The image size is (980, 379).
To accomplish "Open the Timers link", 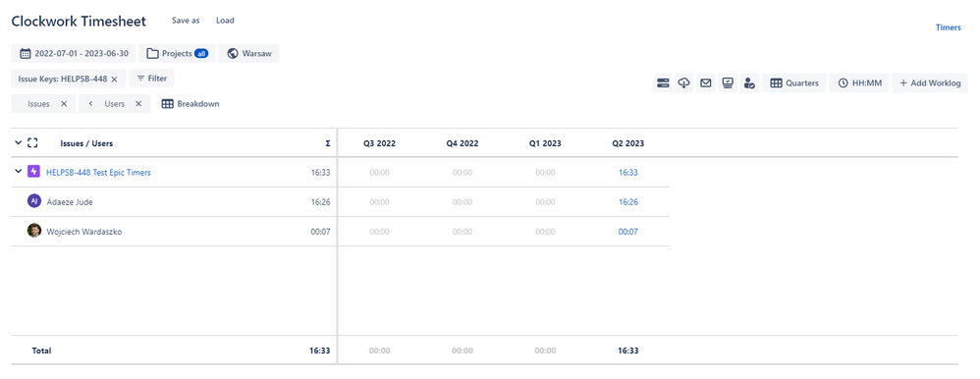I will (x=949, y=27).
